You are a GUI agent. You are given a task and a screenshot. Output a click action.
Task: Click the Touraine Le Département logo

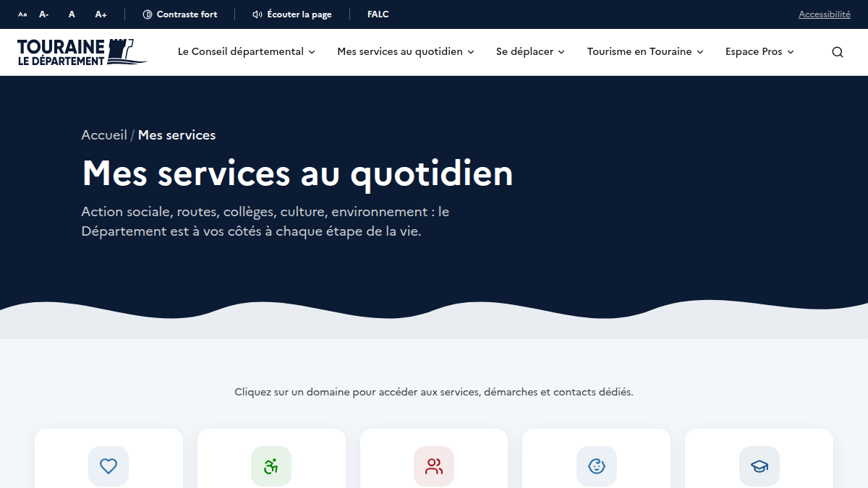[82, 52]
